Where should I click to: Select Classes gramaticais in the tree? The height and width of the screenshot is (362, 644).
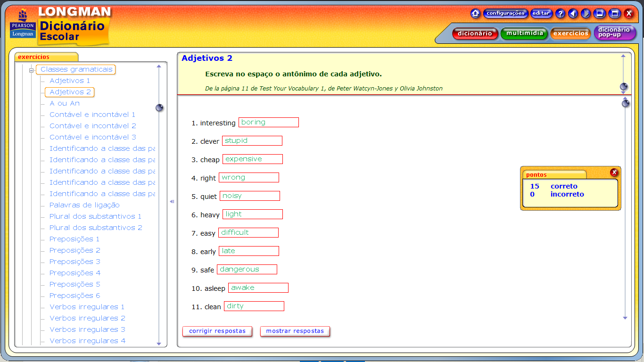click(76, 69)
